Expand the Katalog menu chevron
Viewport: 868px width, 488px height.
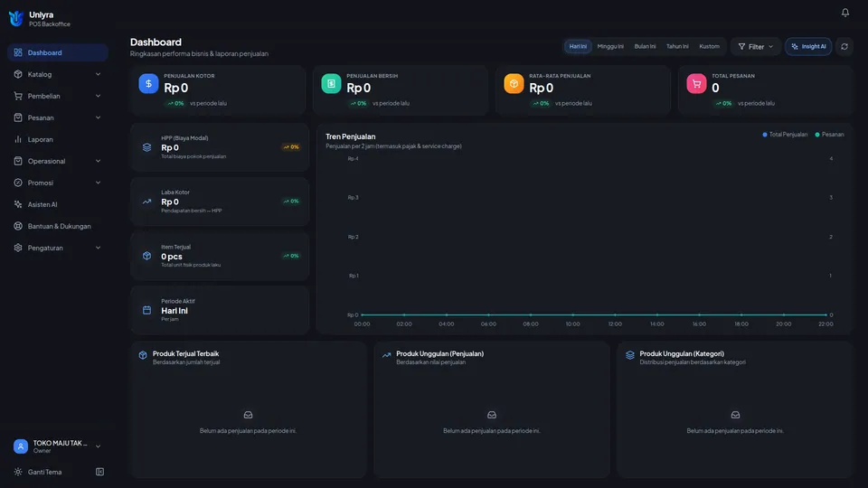(x=98, y=74)
